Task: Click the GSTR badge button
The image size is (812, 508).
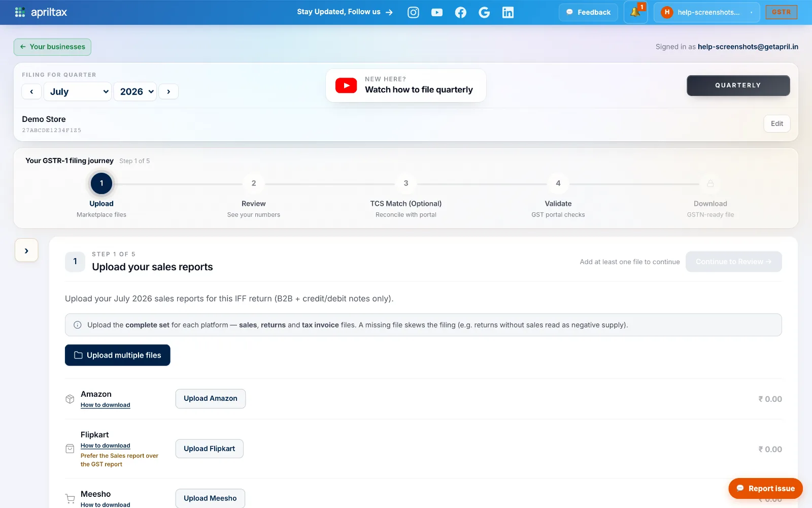Action: click(x=782, y=12)
